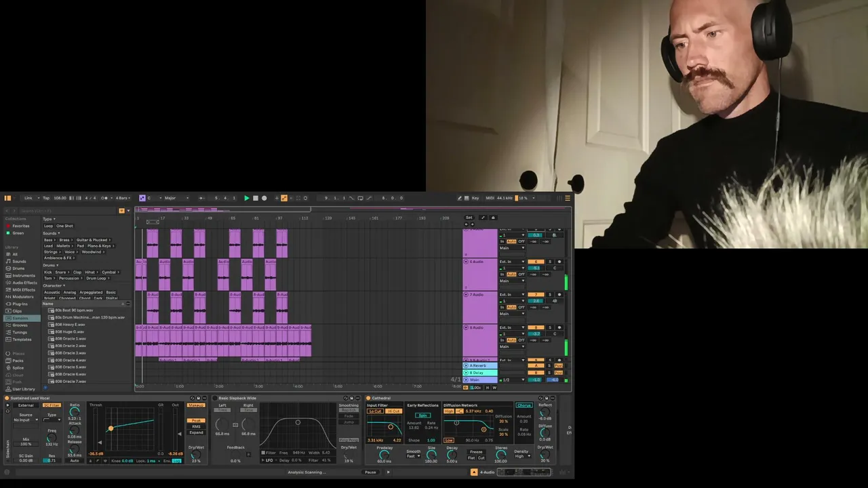This screenshot has height=488, width=868.
Task: Click the Pause button next to Analysis Scanning
Action: click(370, 472)
